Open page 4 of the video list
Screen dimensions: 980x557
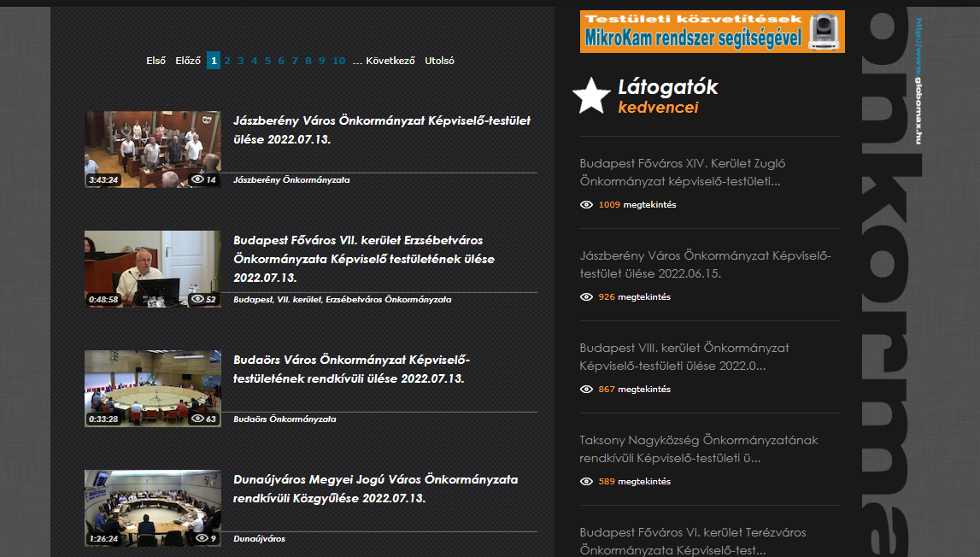point(255,61)
